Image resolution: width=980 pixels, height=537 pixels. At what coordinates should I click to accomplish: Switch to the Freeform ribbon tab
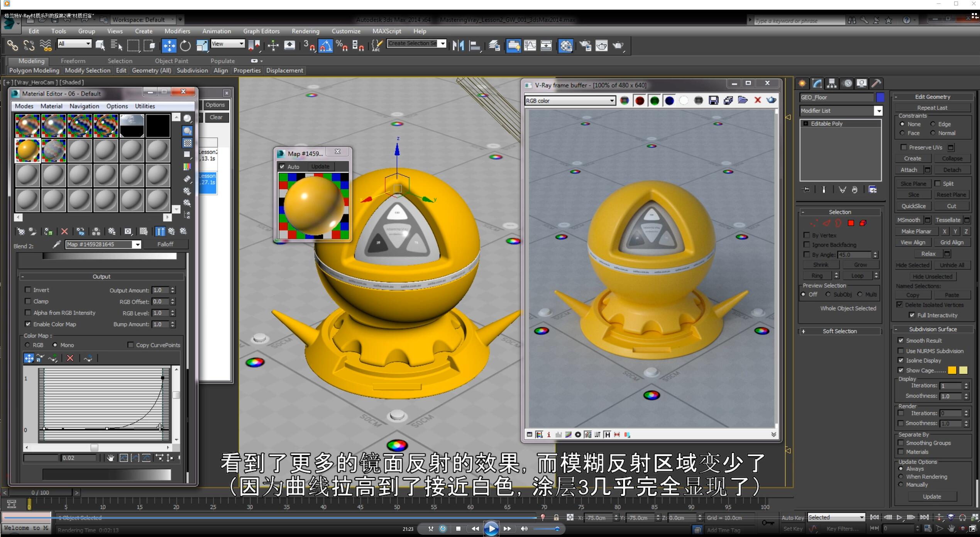[73, 61]
